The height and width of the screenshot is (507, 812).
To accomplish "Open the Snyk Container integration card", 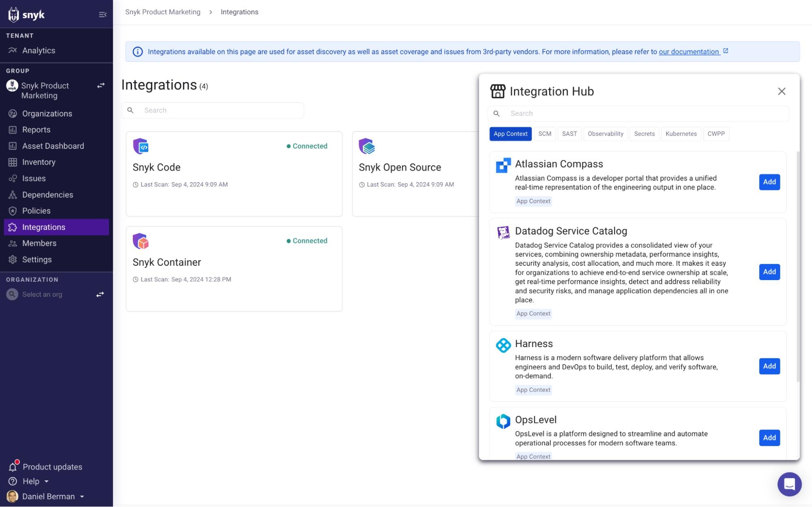I will pos(234,269).
